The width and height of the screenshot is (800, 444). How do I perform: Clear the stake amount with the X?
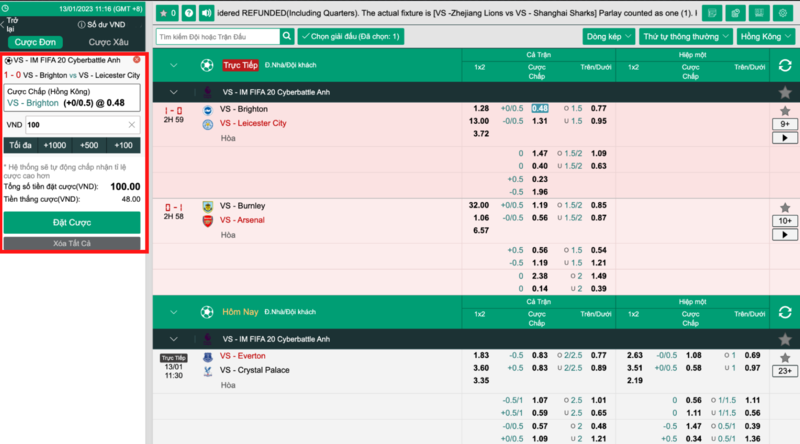point(132,125)
